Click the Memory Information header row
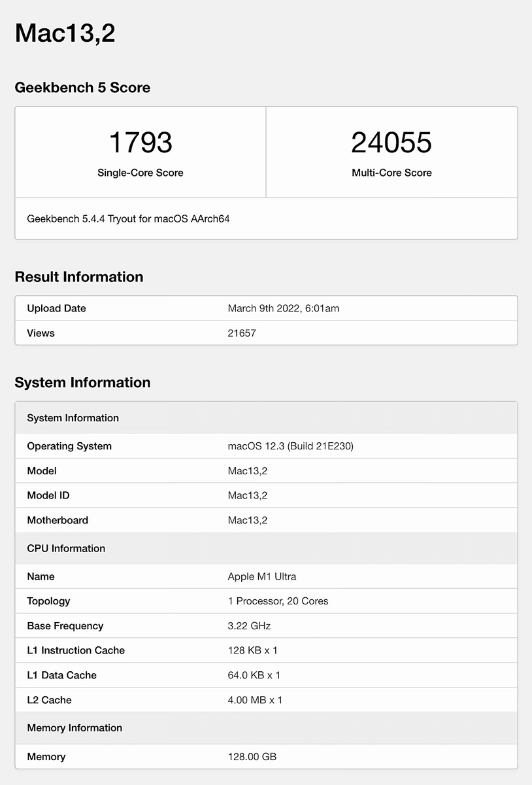Screen dimensions: 532x785 (266, 728)
